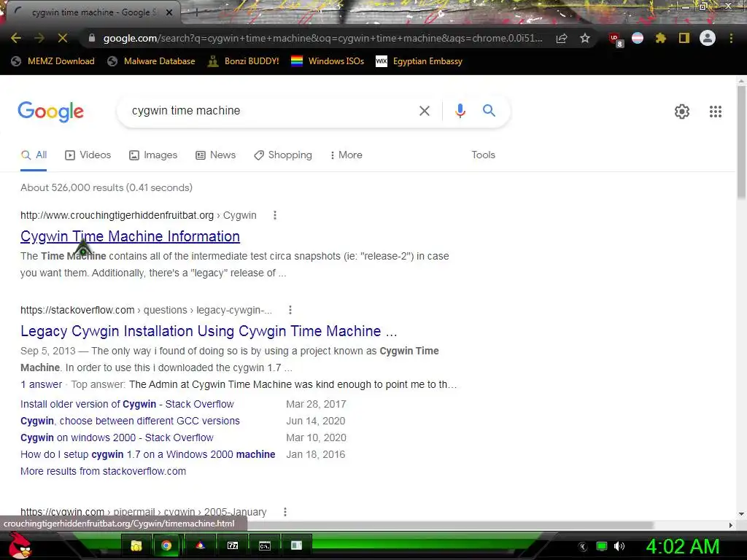Click the 'Jan 18, 2016' date
This screenshot has height=560, width=747.
[315, 454]
